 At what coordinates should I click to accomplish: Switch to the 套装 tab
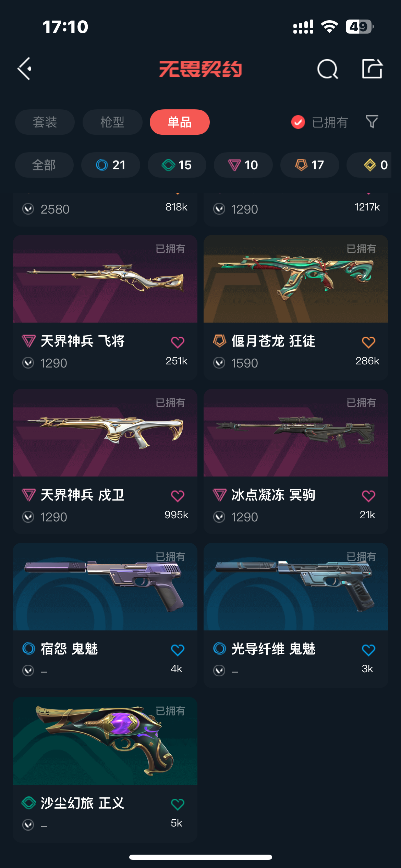pyautogui.click(x=45, y=122)
